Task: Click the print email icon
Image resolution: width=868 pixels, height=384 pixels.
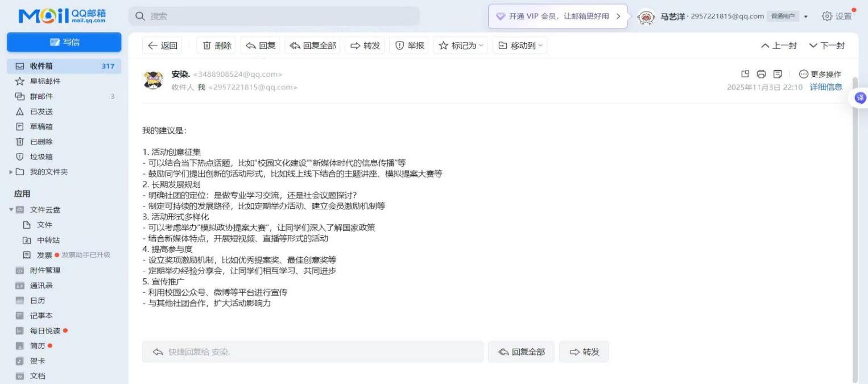Action: pyautogui.click(x=761, y=74)
